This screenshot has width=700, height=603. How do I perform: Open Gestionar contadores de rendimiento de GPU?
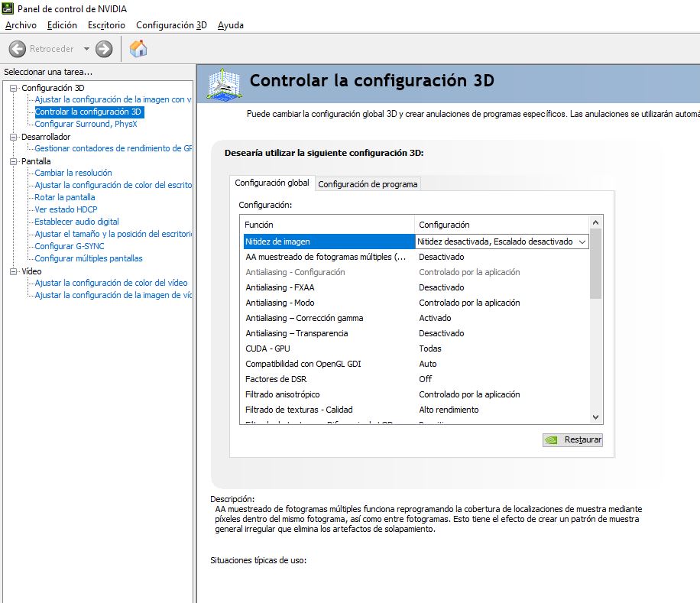point(113,148)
